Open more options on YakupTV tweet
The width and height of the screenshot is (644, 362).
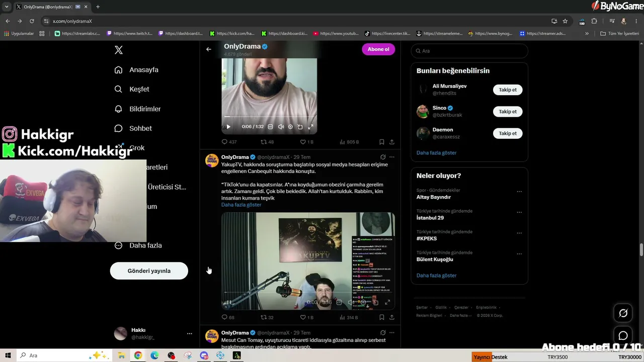pos(392,157)
